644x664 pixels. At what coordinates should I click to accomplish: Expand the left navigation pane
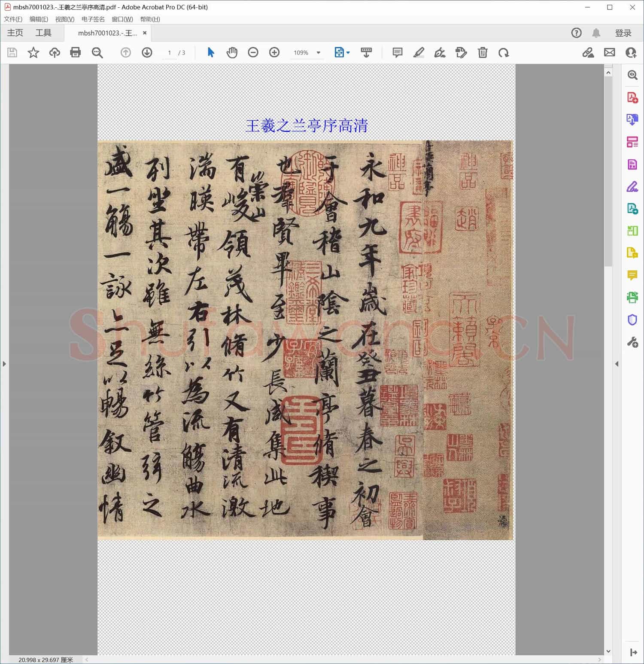click(x=4, y=364)
